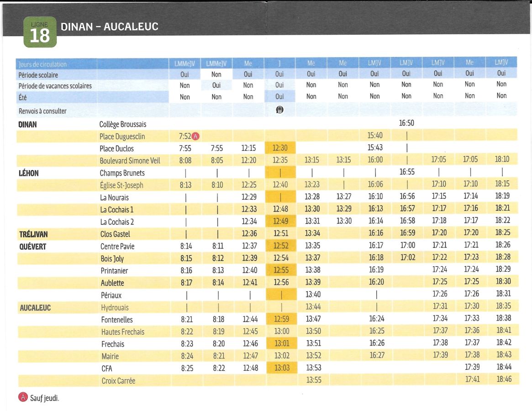Select the DINAN commune label in stop list
This screenshot has width=532, height=411.
pos(27,125)
